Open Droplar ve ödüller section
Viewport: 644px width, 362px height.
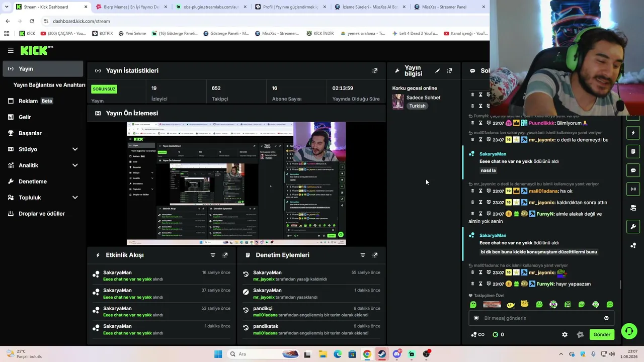(43, 214)
